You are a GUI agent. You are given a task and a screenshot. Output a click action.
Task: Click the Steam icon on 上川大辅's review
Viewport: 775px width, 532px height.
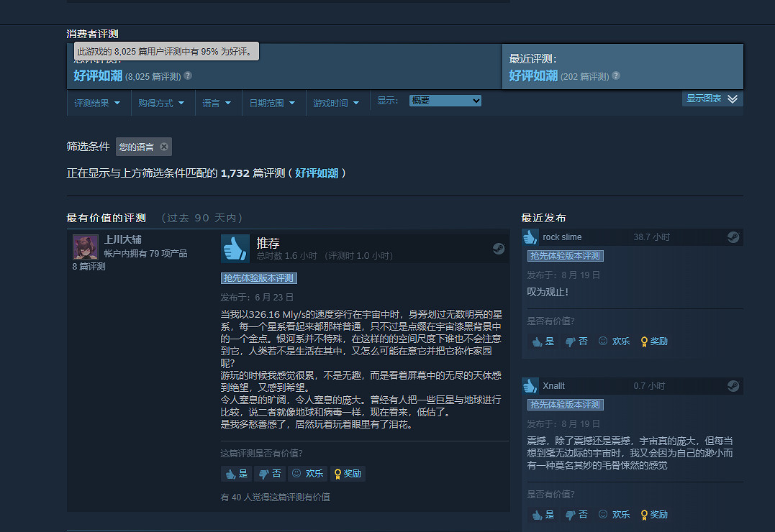[499, 249]
